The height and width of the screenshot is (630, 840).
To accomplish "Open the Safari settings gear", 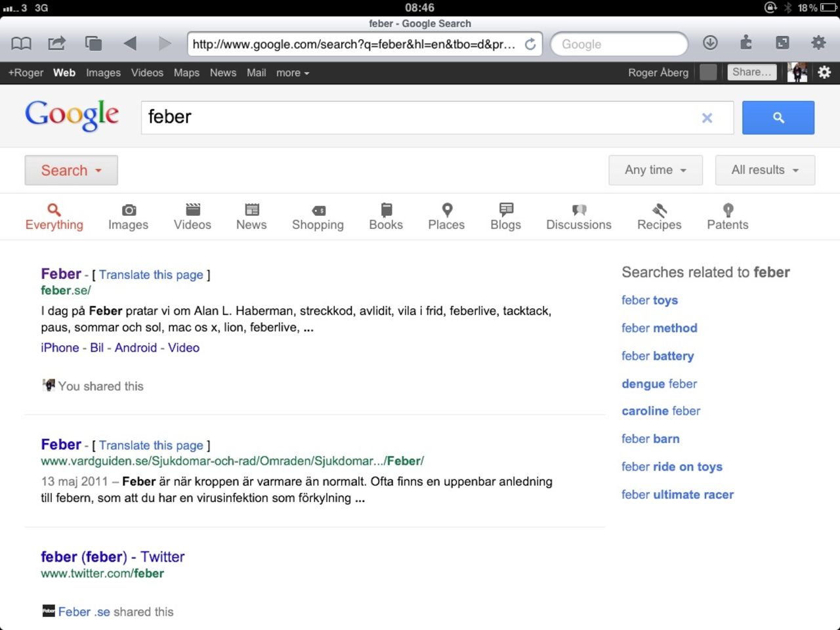I will coord(818,42).
